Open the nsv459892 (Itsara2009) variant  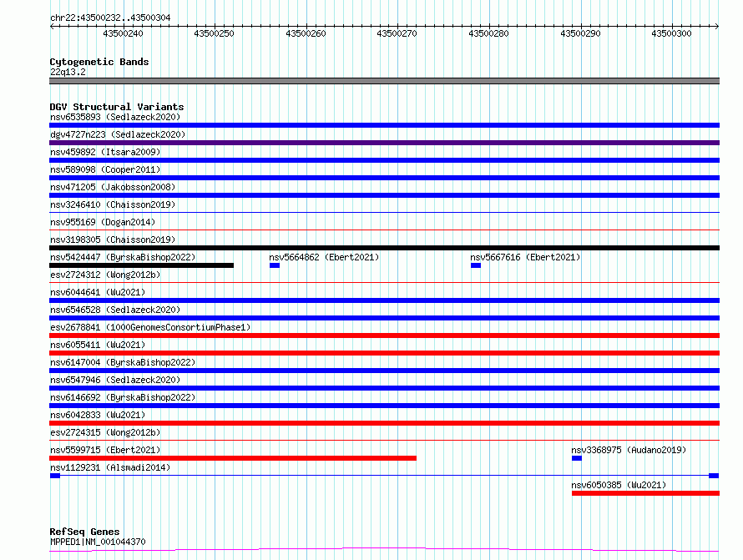(x=105, y=152)
